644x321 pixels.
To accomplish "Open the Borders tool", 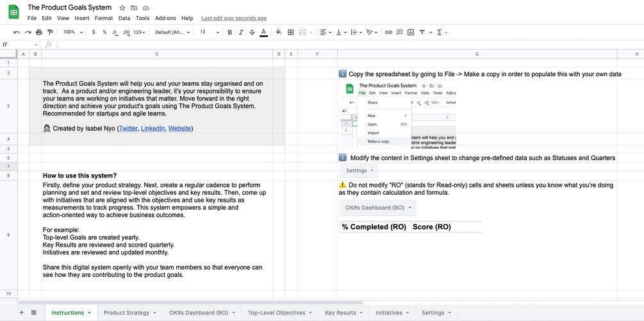I will 290,32.
